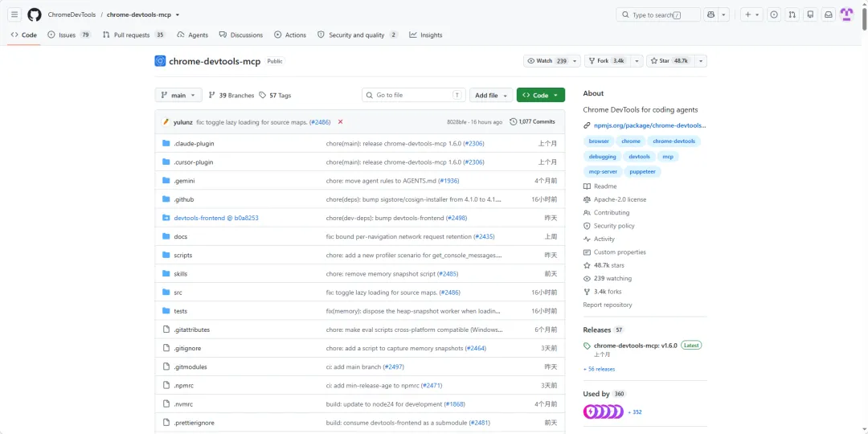
Task: Open the Activity pulse link
Action: 599,240
